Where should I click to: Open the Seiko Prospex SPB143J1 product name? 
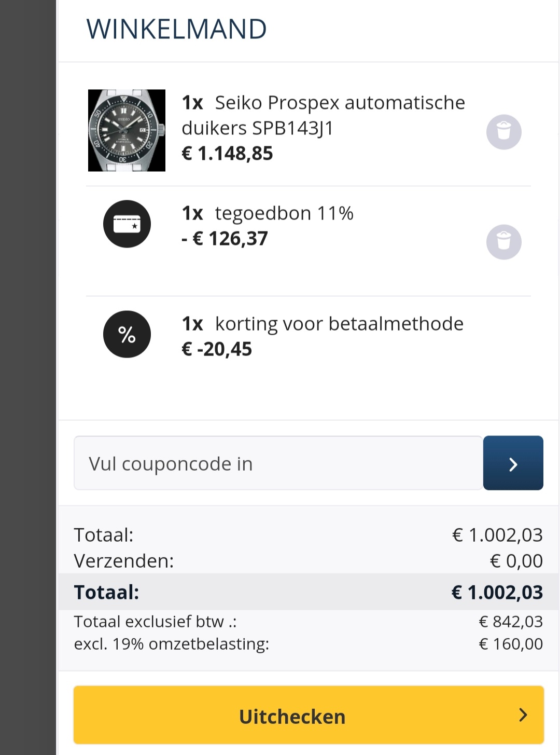click(323, 115)
